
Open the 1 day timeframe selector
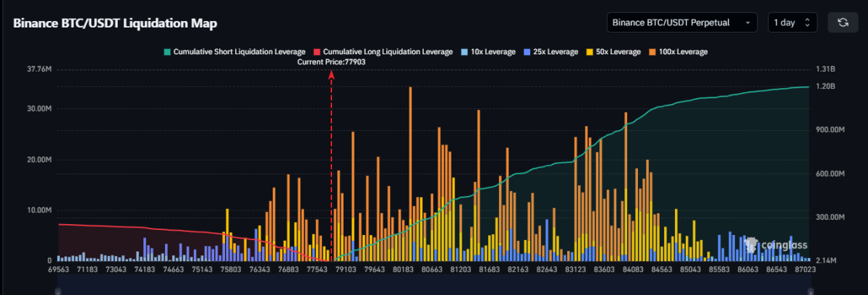tap(793, 22)
